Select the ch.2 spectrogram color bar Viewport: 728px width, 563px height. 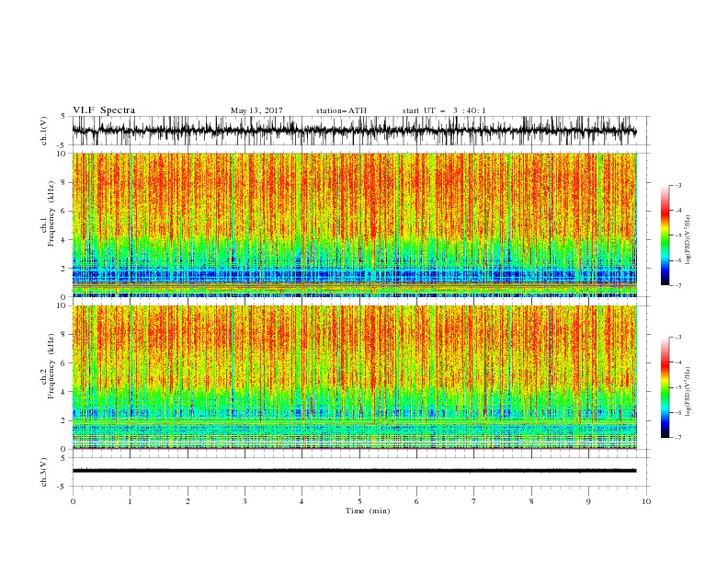pos(665,387)
